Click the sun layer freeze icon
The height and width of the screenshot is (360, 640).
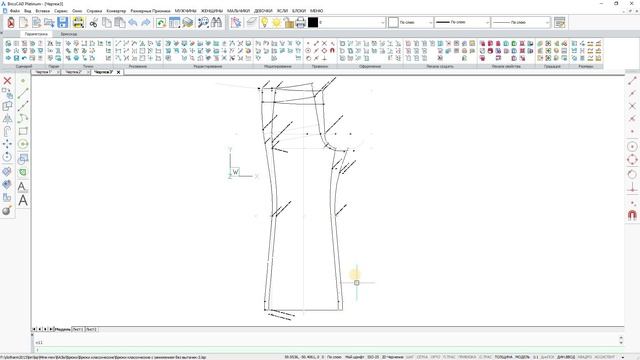coord(276,22)
